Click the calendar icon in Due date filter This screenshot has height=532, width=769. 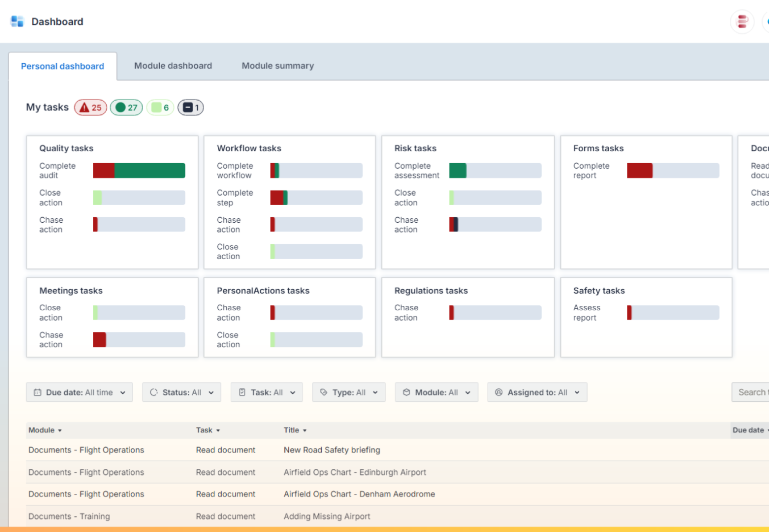[38, 392]
